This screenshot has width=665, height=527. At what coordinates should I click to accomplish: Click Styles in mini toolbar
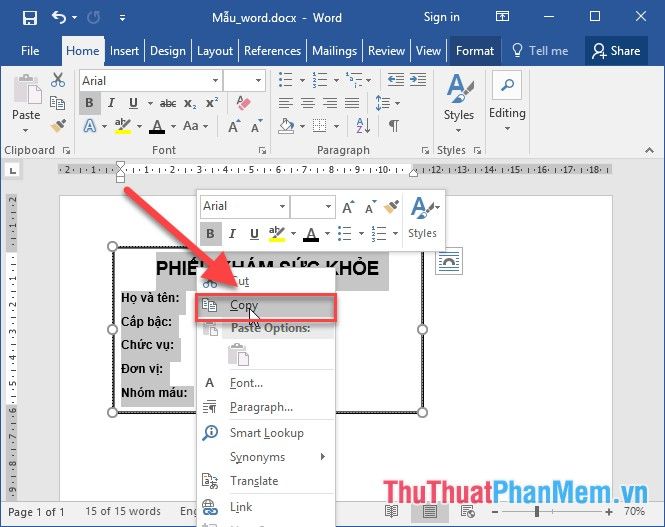click(x=422, y=217)
